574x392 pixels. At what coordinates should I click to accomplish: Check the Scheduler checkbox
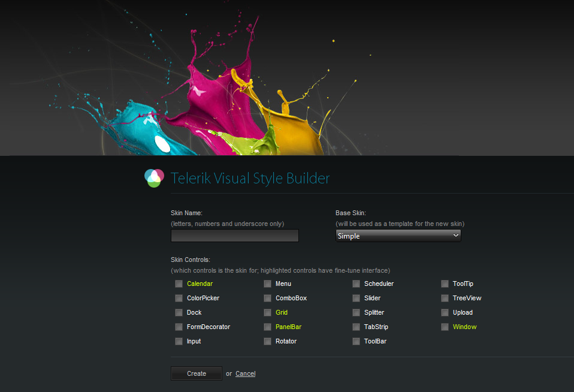[x=356, y=284]
